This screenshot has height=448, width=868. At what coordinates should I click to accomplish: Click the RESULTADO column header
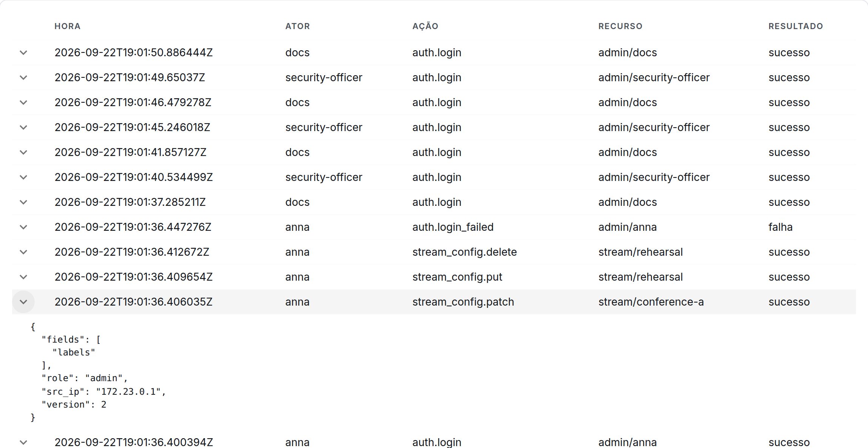point(796,26)
